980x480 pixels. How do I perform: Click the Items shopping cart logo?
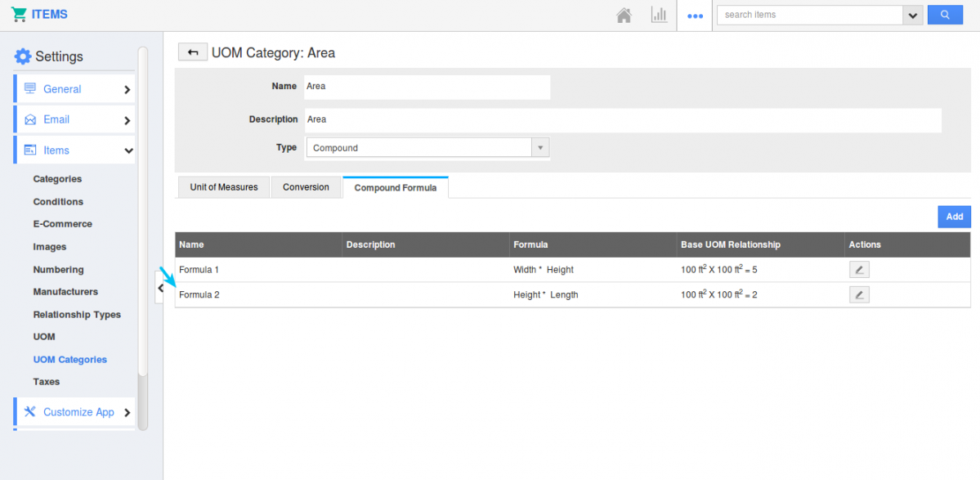(20, 15)
